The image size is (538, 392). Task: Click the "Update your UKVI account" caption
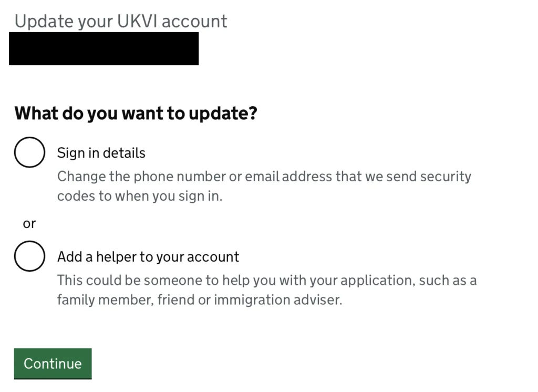coord(121,21)
